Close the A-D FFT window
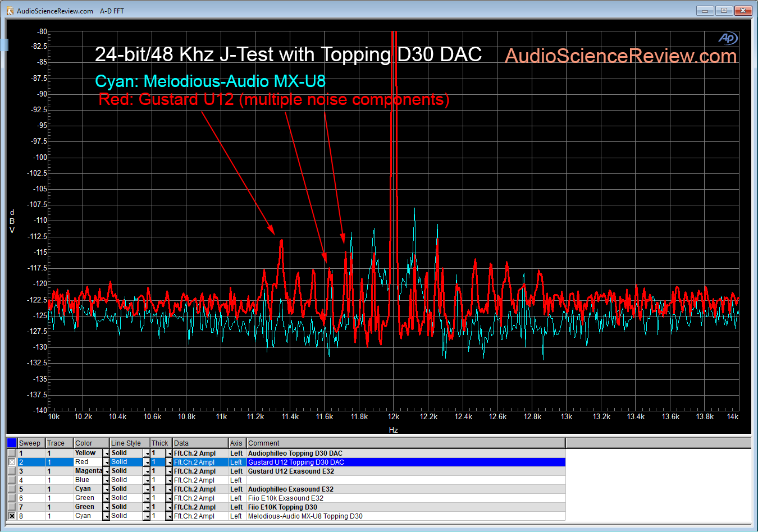 [x=743, y=11]
